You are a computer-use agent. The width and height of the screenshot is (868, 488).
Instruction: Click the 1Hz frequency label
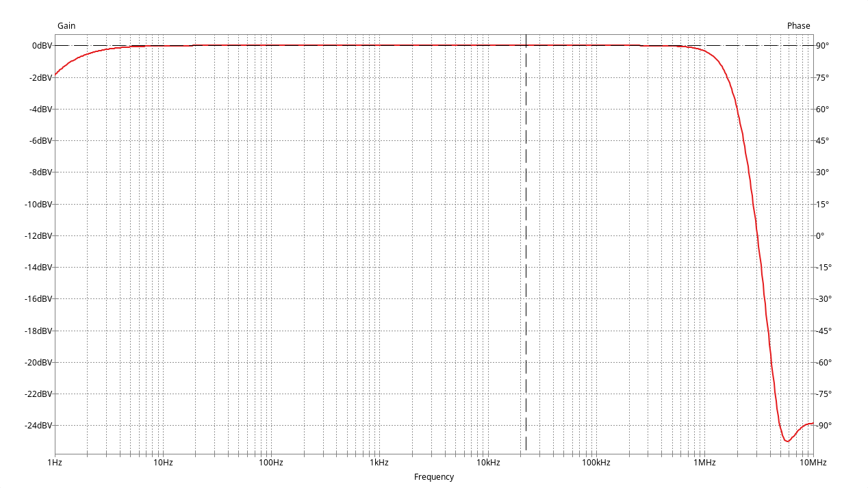point(55,463)
